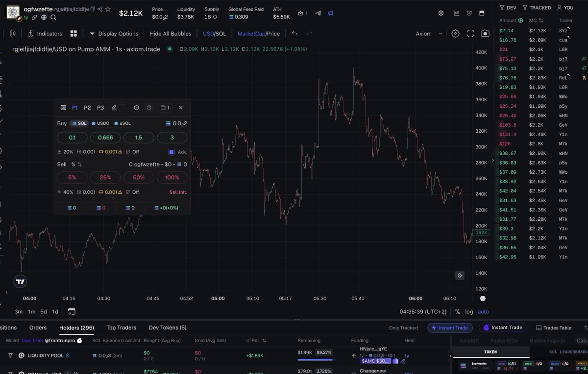Open instant trade panel settings gear

pos(137,108)
